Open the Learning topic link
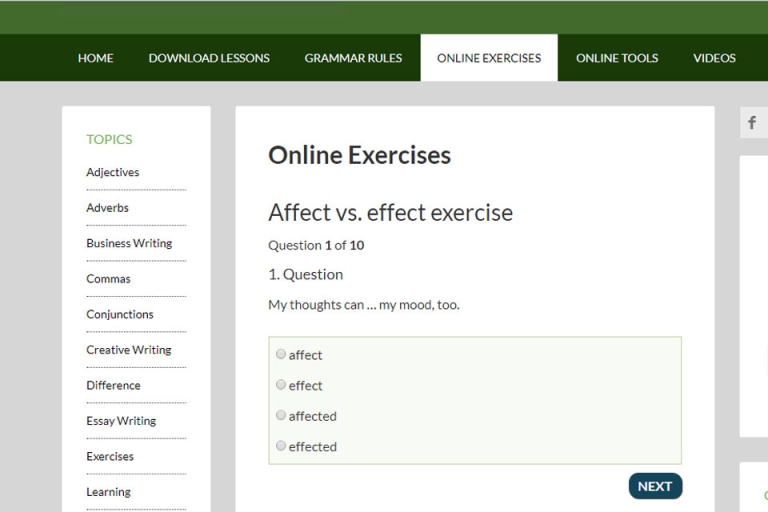 click(108, 492)
